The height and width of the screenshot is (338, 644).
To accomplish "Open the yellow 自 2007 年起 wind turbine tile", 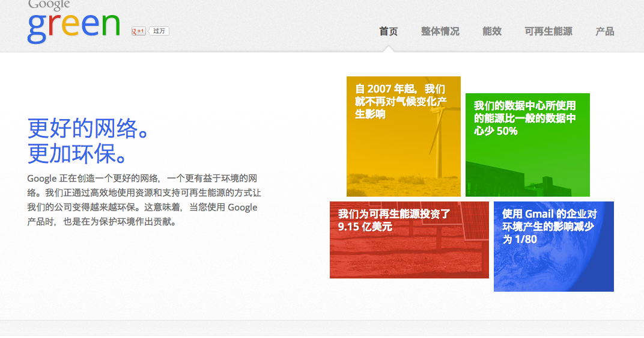I will click(403, 137).
